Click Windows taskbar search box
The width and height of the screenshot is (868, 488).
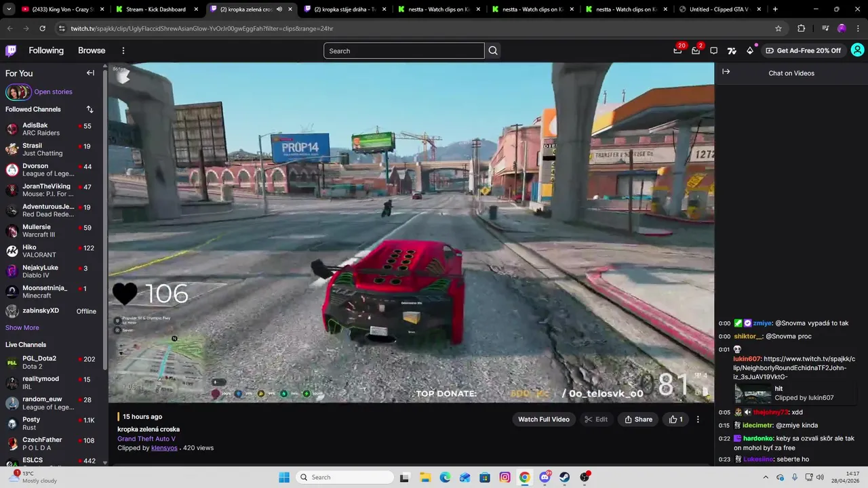coord(344,477)
